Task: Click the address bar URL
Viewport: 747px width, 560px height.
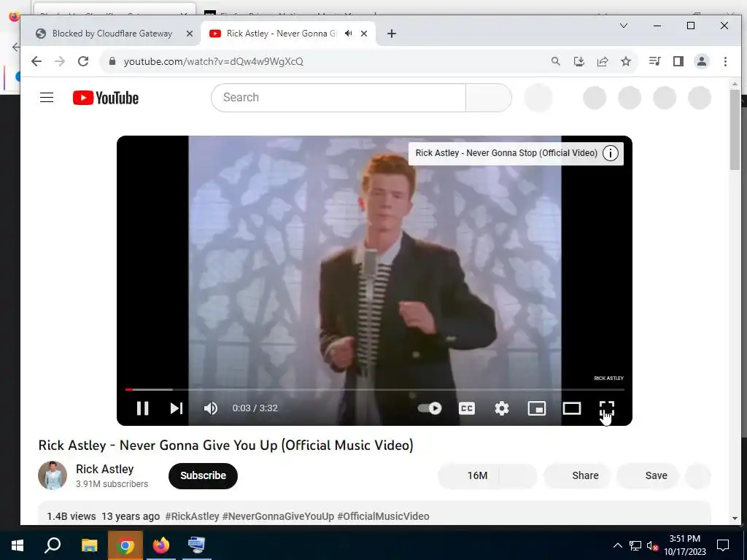Action: coord(214,61)
